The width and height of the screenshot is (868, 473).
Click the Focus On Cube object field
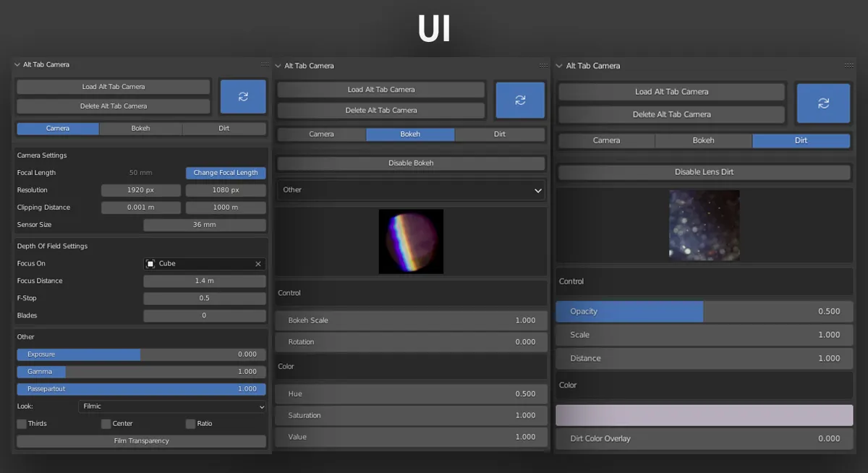(x=205, y=264)
